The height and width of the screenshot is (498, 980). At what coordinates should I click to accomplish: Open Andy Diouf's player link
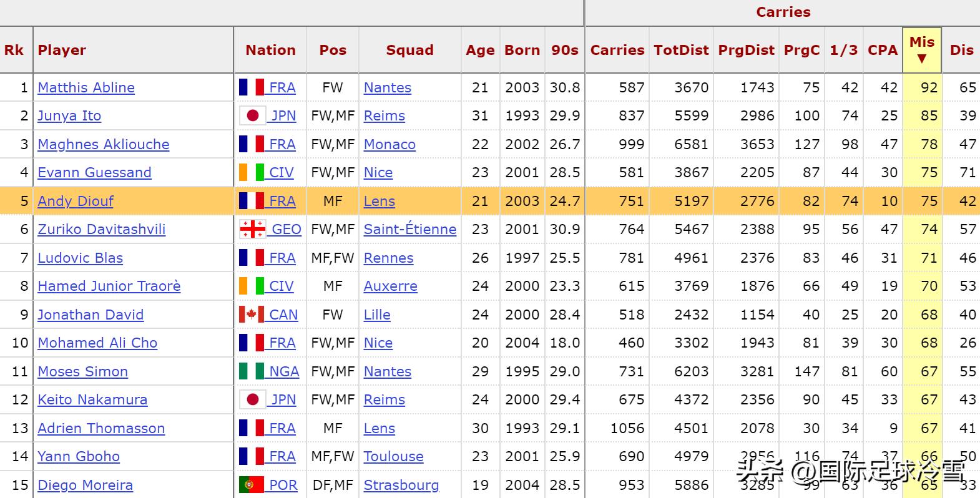tap(76, 201)
